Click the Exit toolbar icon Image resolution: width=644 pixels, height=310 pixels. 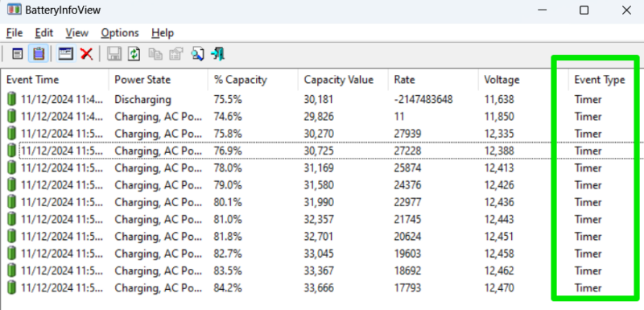[x=217, y=54]
